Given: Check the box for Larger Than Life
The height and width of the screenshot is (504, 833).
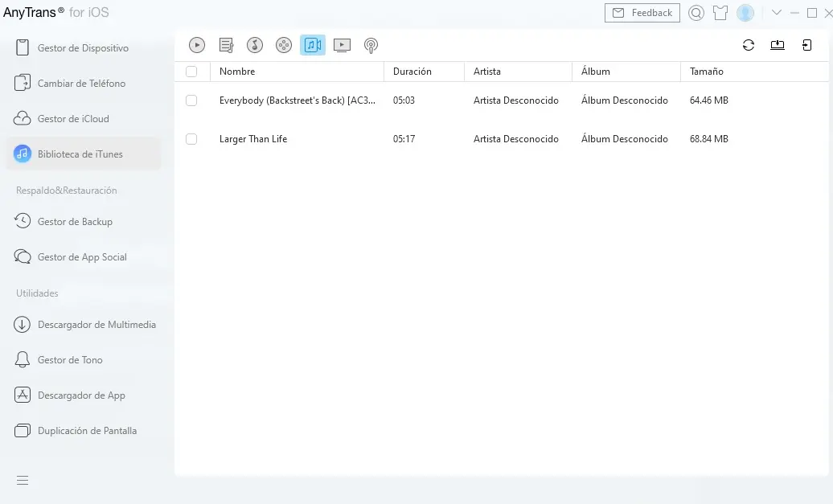Looking at the screenshot, I should tap(191, 139).
